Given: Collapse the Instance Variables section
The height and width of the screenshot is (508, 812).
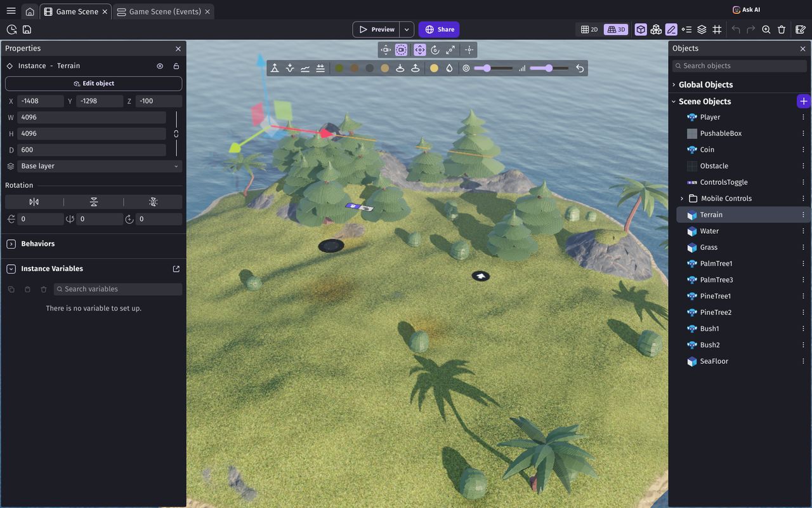Looking at the screenshot, I should pos(11,269).
